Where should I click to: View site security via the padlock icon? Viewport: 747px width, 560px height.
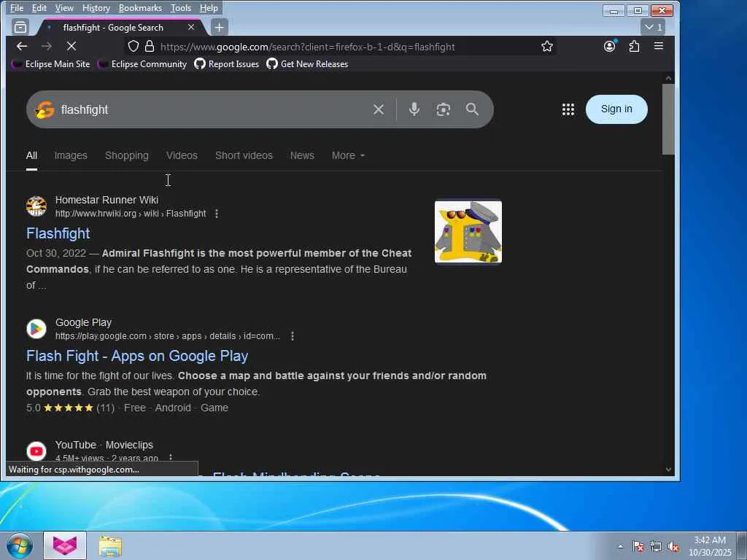tap(150, 46)
